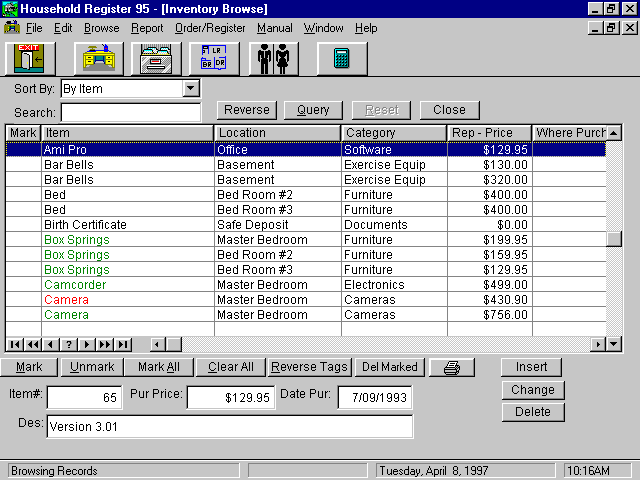Open the Report menu

coord(147,28)
